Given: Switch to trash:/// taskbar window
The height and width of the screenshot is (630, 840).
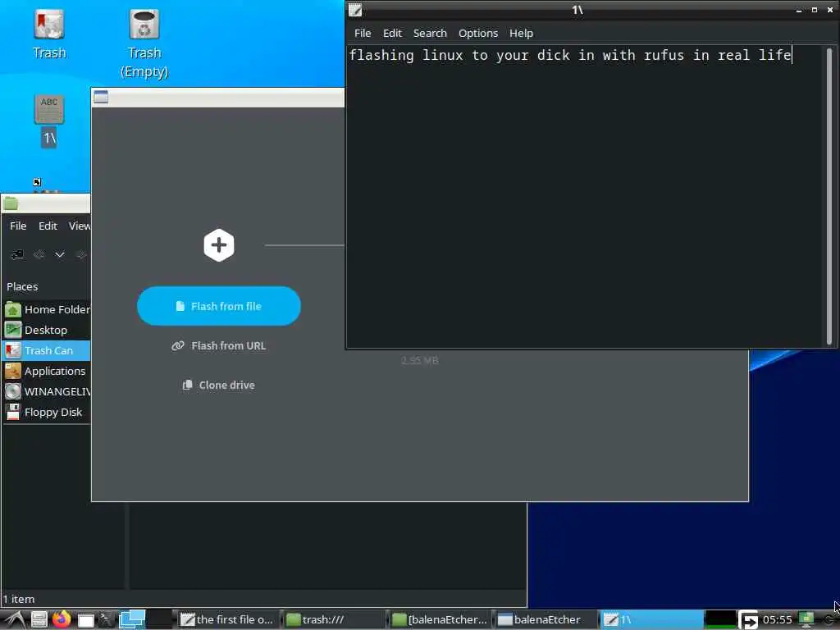Looking at the screenshot, I should tap(333, 619).
